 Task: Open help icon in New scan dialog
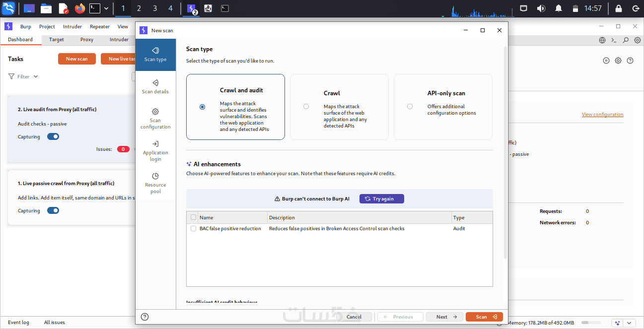(x=145, y=317)
